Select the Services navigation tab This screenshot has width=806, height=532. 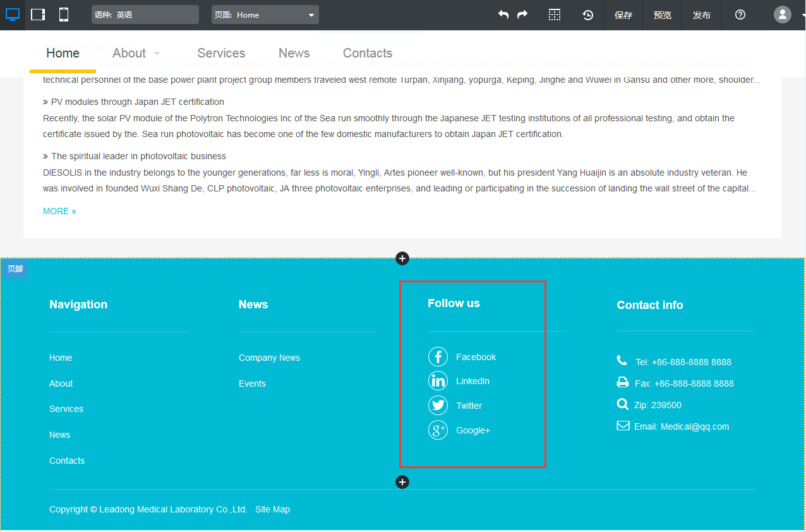tap(221, 53)
